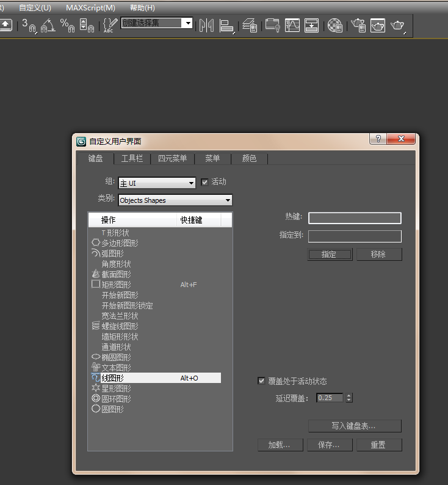The width and height of the screenshot is (448, 485).
Task: Open the Graphite Modeling ribbon toggle icon
Action: tap(272, 26)
